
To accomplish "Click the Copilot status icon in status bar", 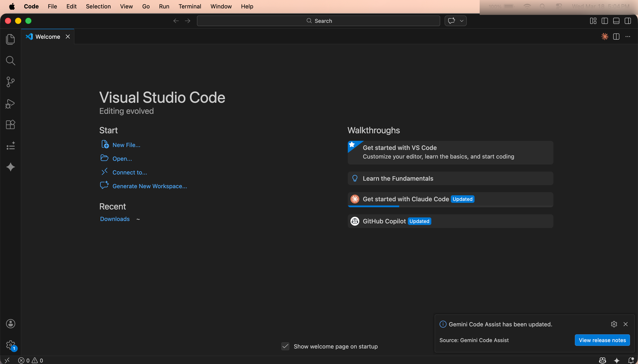I will pyautogui.click(x=602, y=360).
